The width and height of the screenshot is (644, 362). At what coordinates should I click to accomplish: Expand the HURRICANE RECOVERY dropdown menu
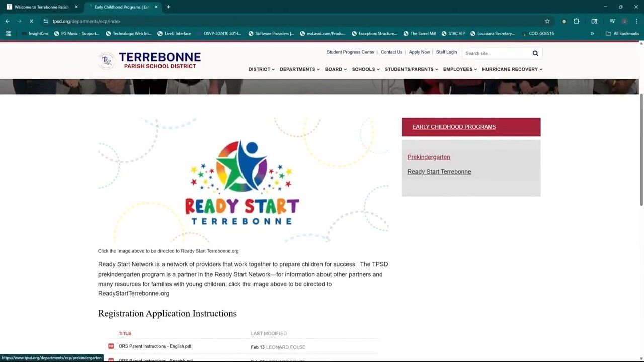[512, 69]
